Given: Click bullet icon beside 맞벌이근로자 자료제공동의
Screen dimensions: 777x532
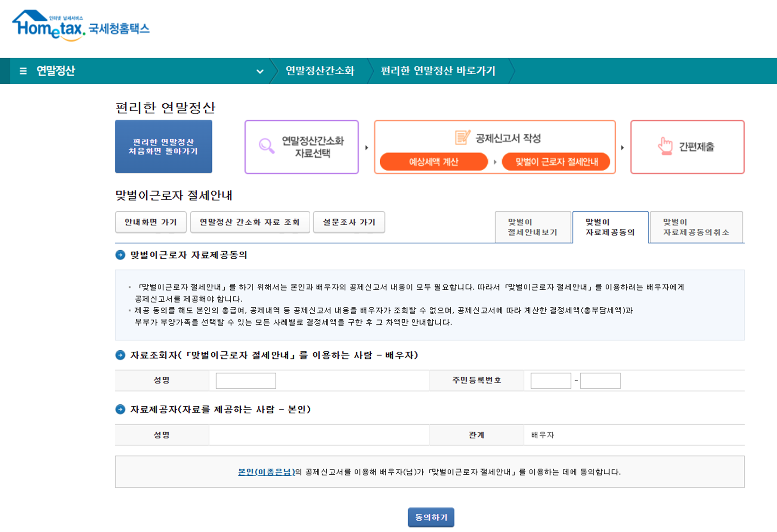Looking at the screenshot, I should click(120, 255).
